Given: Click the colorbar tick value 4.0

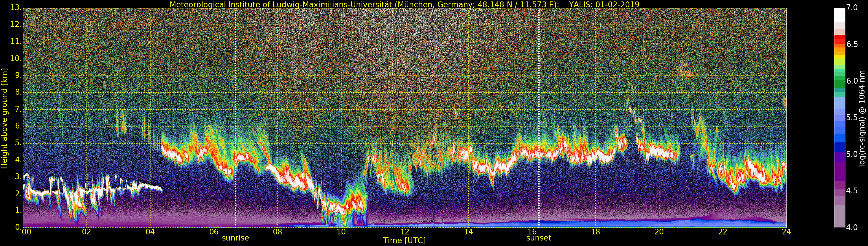Looking at the screenshot, I should click(852, 227).
